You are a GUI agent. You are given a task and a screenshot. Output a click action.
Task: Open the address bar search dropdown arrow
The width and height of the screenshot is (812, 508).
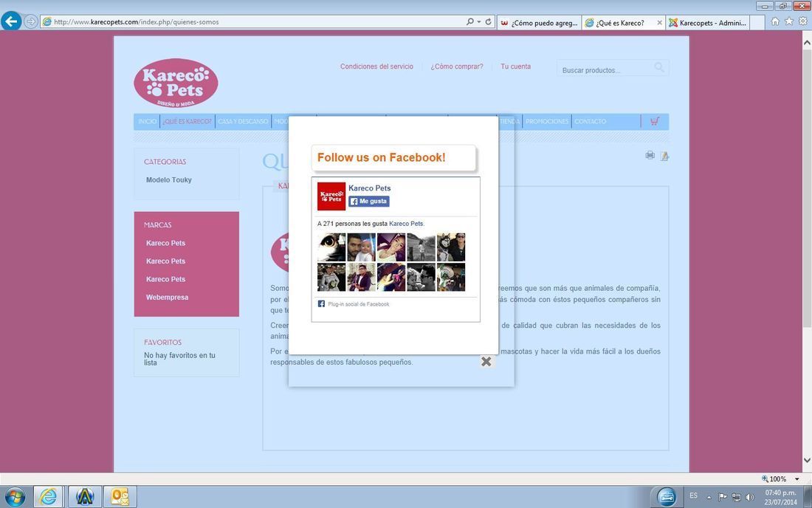click(x=479, y=21)
